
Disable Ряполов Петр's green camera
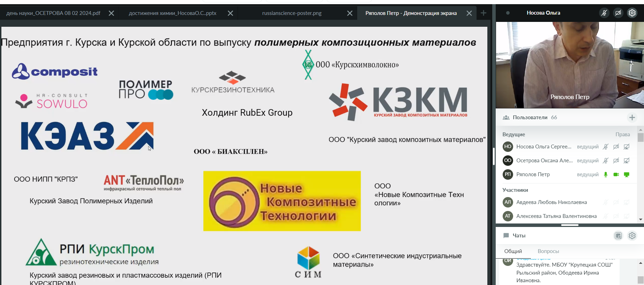pos(616,174)
